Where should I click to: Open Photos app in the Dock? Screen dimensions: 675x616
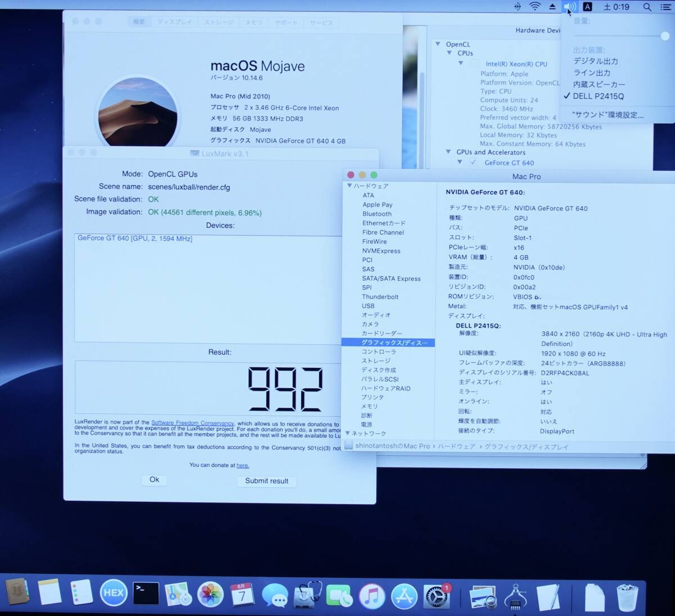[x=211, y=594]
